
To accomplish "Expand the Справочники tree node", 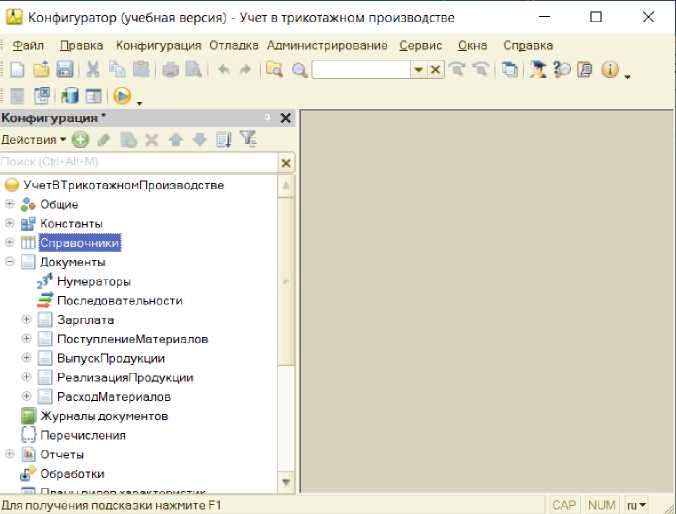I will pos(10,243).
